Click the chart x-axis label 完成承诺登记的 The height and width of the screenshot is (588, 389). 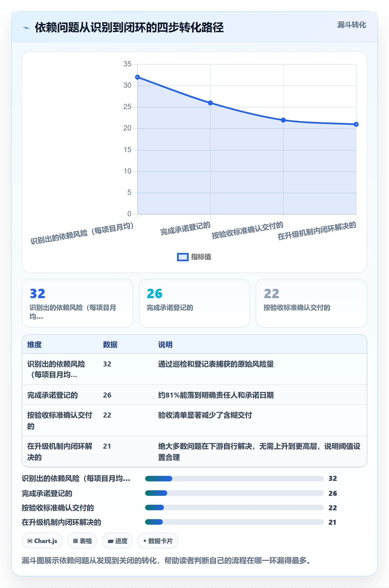tap(185, 228)
